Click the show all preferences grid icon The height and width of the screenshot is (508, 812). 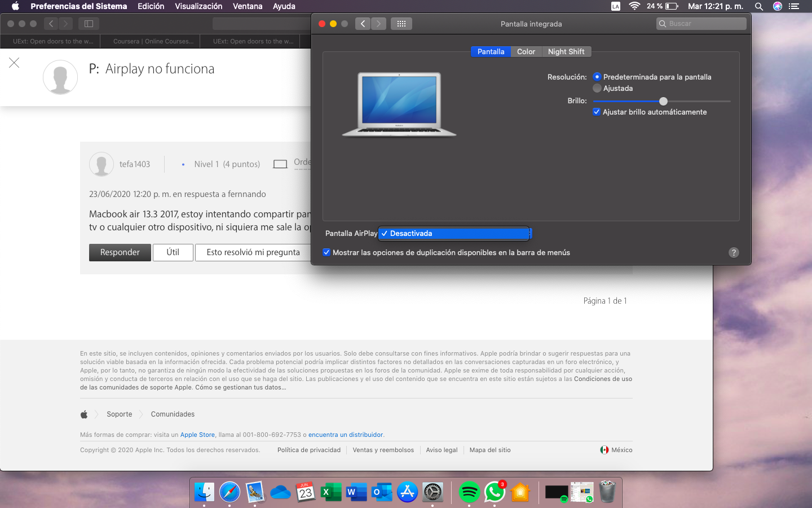point(401,24)
